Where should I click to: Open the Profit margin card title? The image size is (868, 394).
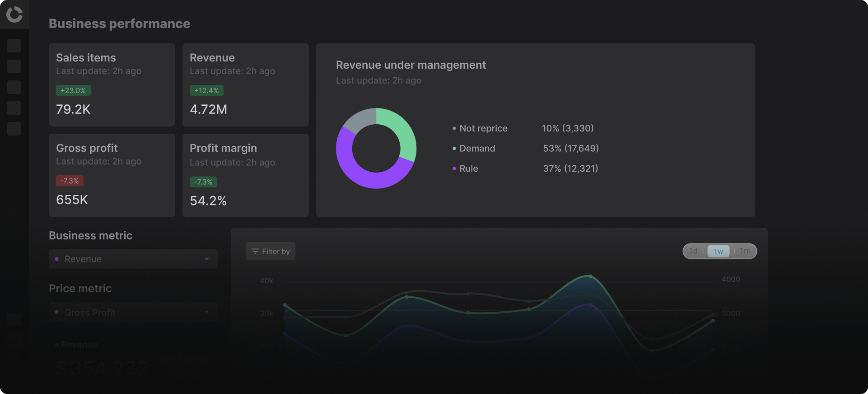pos(223,148)
